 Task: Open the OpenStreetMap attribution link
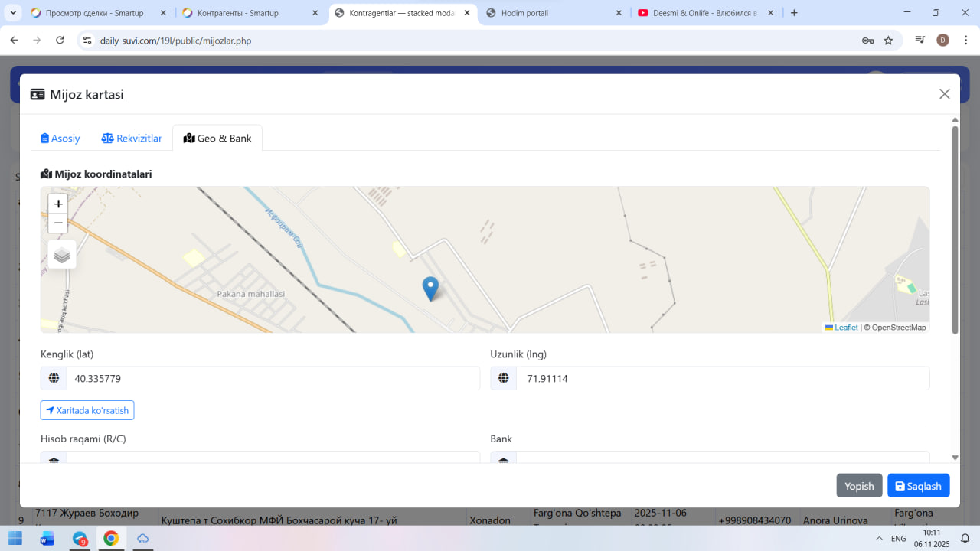[x=899, y=328]
